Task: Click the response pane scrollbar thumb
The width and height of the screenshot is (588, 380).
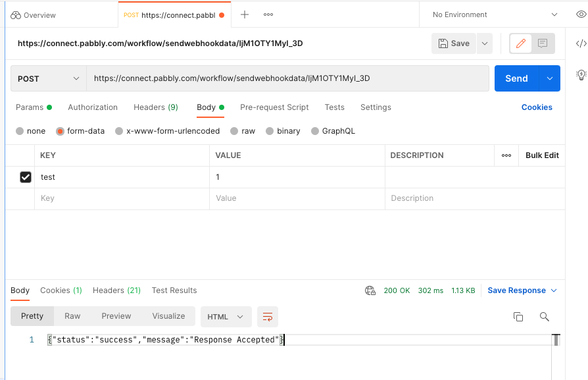Action: point(556,339)
